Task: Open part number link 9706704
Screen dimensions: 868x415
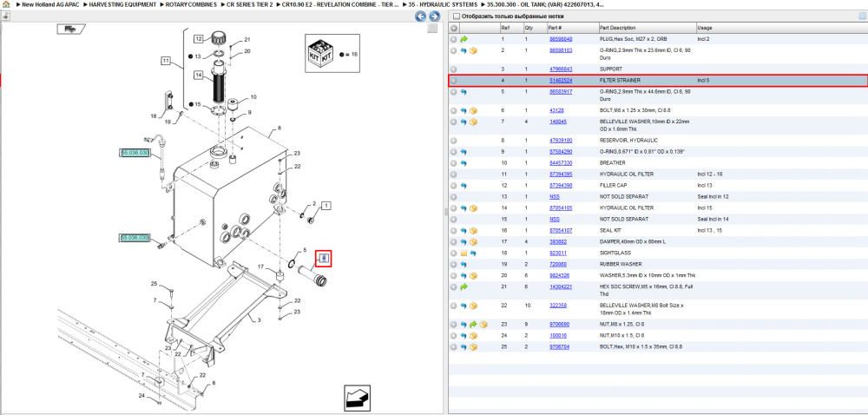Action: pos(558,347)
